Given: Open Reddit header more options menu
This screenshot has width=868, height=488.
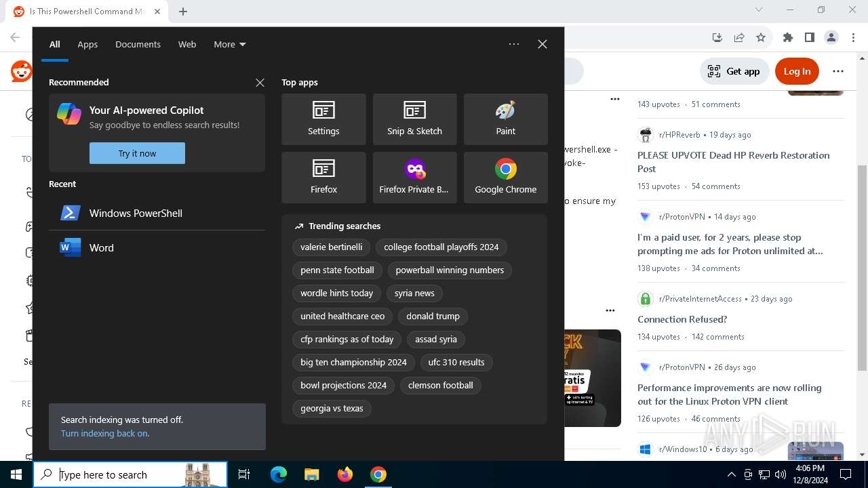Looking at the screenshot, I should point(838,71).
